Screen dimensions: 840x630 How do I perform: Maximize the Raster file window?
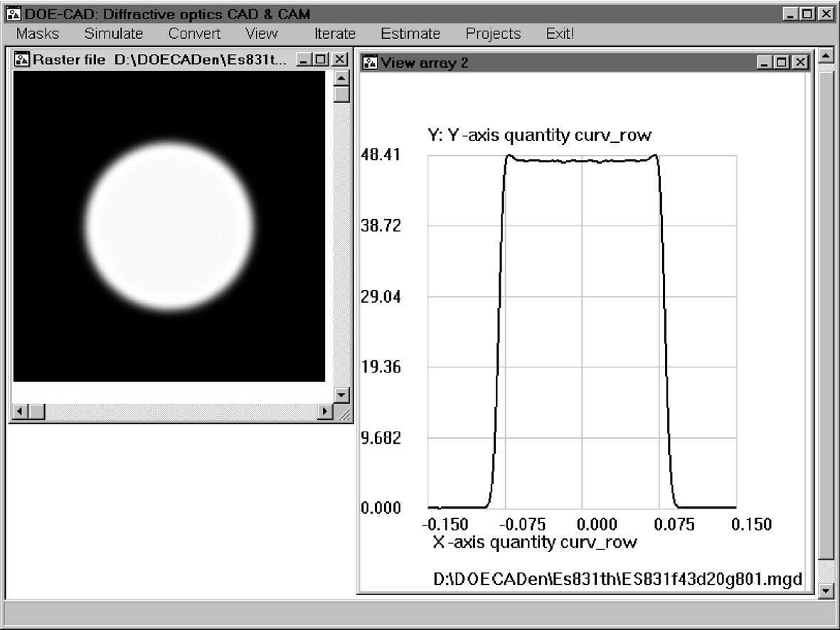coord(322,60)
